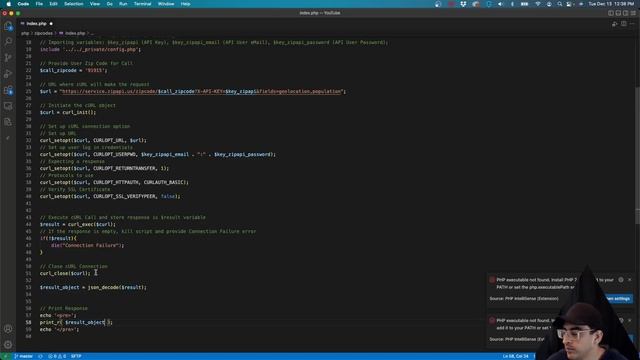
Task: Open the File menu
Action: coord(39,4)
